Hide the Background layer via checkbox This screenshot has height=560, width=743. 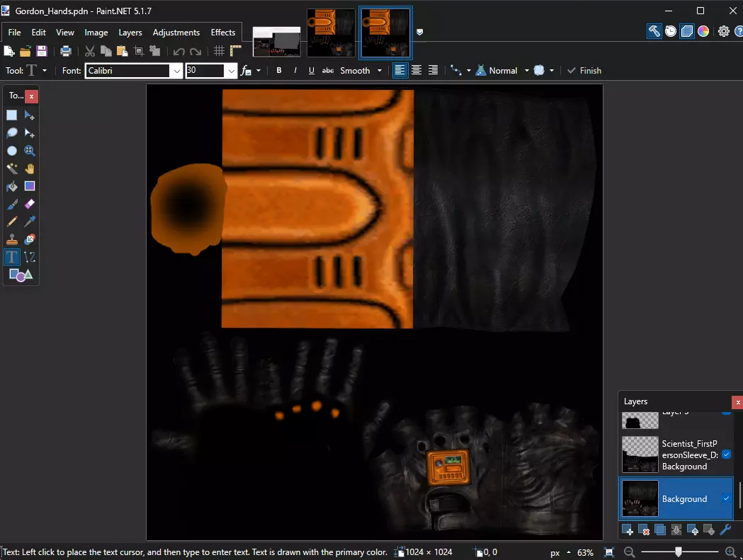726,498
